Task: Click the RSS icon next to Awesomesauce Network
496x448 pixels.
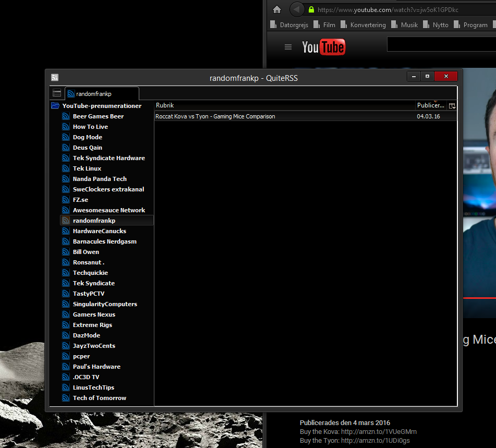Action: pyautogui.click(x=66, y=210)
